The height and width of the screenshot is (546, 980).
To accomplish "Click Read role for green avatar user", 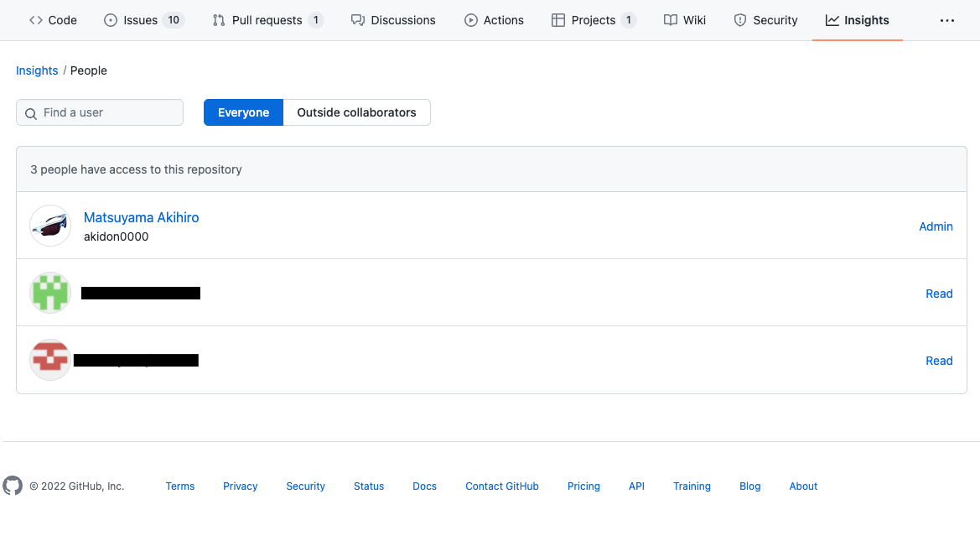I will (x=939, y=294).
